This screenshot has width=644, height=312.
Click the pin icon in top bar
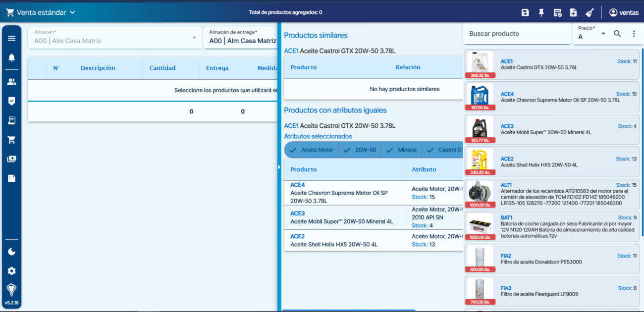click(541, 12)
